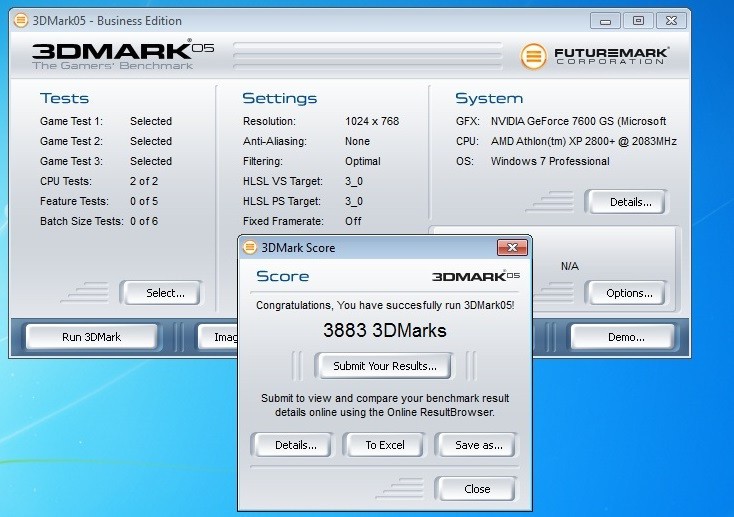Click the 'Settings' section heading
The image size is (734, 517).
click(x=279, y=98)
